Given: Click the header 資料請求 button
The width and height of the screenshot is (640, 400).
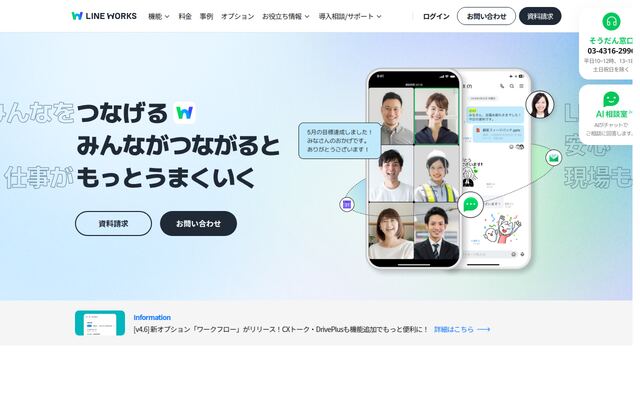Looking at the screenshot, I should [x=540, y=16].
